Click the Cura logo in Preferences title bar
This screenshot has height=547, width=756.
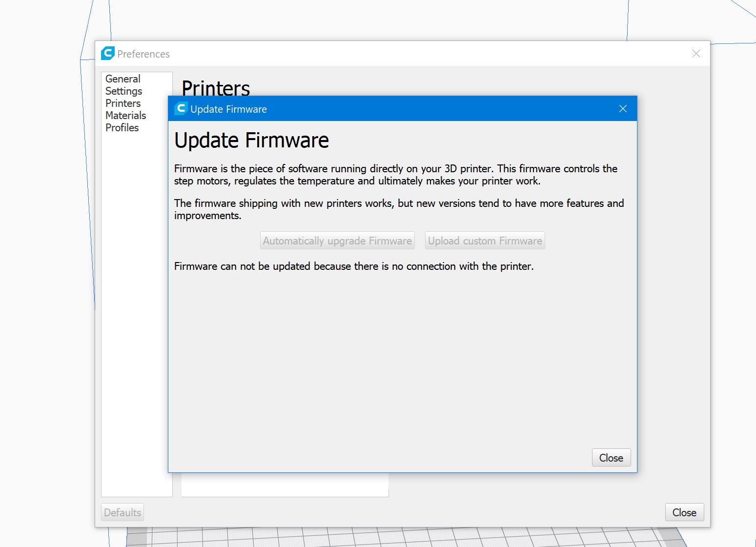pos(107,53)
